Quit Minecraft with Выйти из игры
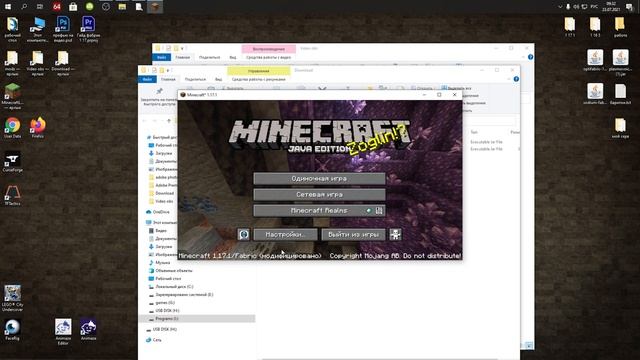640x360 pixels. tap(353, 234)
